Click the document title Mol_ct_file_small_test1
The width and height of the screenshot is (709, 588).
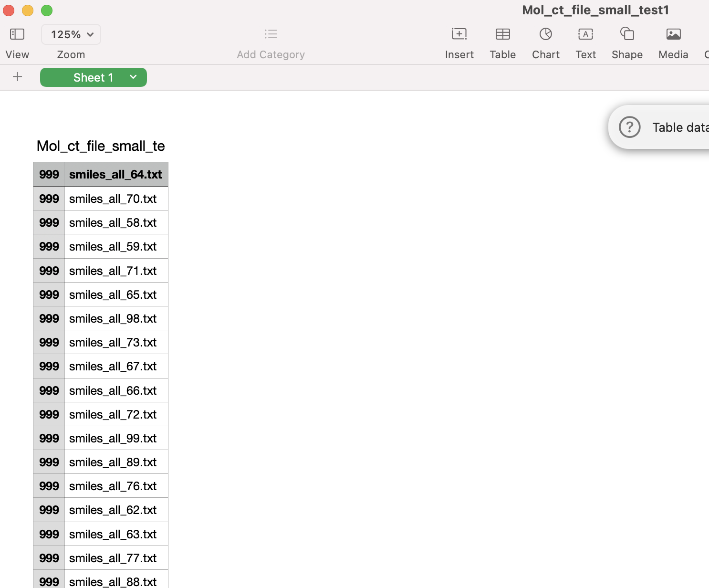[595, 10]
